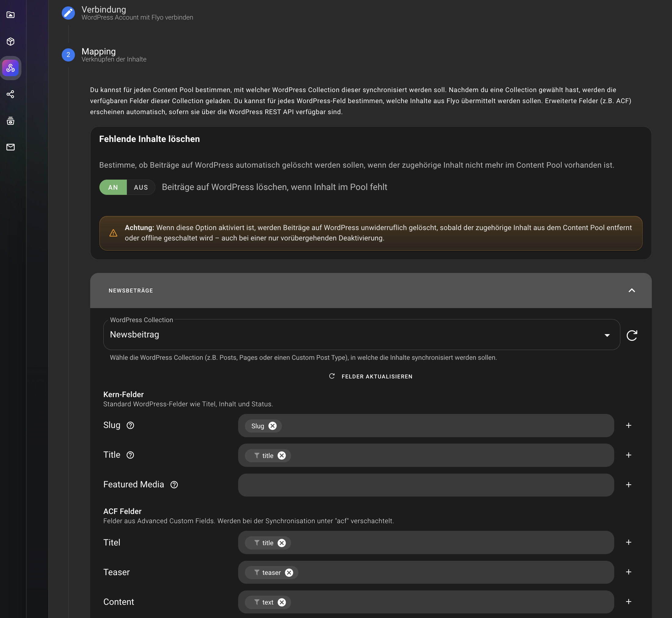The height and width of the screenshot is (618, 672).
Task: Open the cube content sidebar icon
Action: point(11,42)
